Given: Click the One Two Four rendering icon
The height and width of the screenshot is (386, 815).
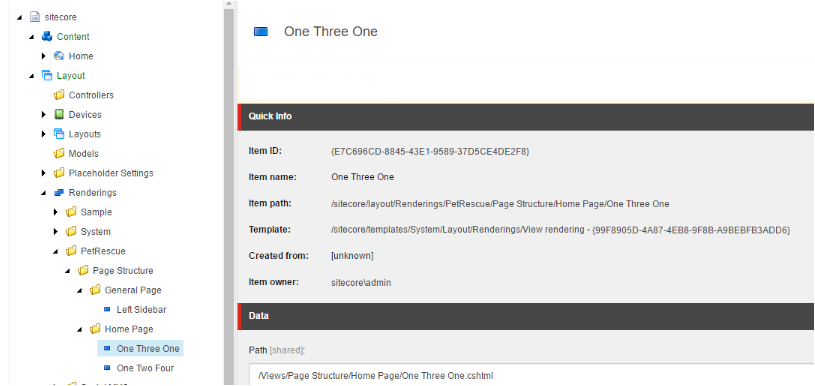Looking at the screenshot, I should [107, 368].
